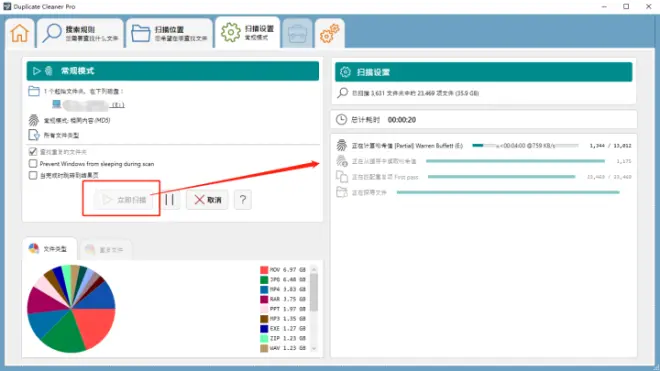Open the greyed briefcase results tab
This screenshot has width=660, height=371.
pyautogui.click(x=297, y=33)
